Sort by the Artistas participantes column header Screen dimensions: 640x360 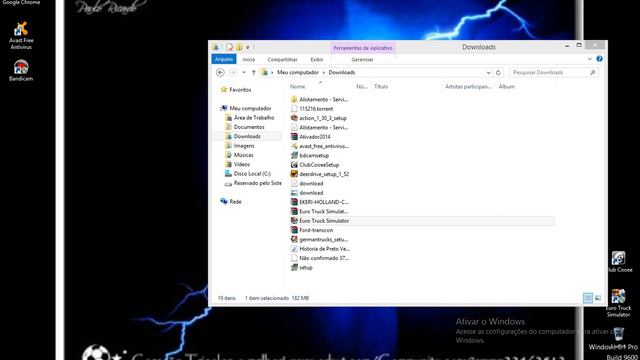pos(468,87)
